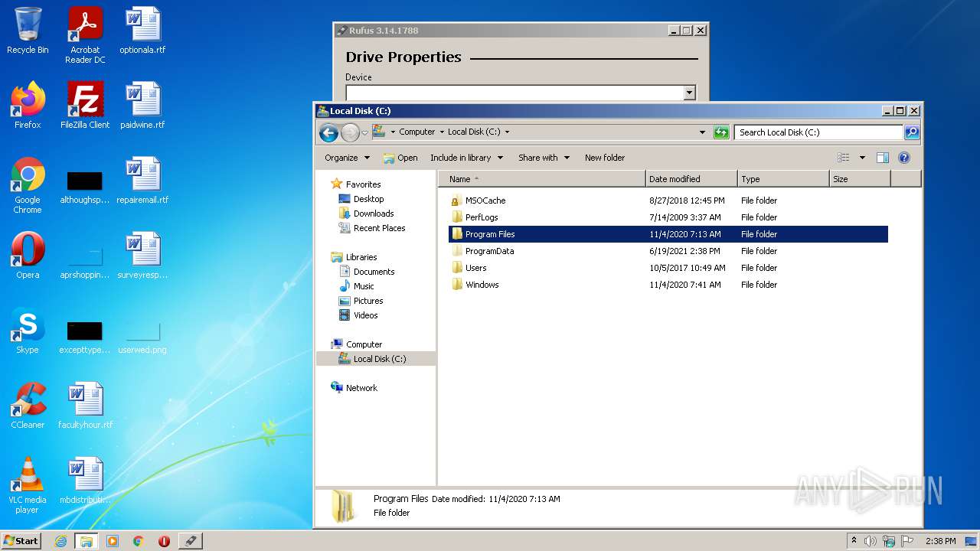The width and height of the screenshot is (980, 551).
Task: Open the Recycle Bin desktop icon
Action: tap(28, 31)
